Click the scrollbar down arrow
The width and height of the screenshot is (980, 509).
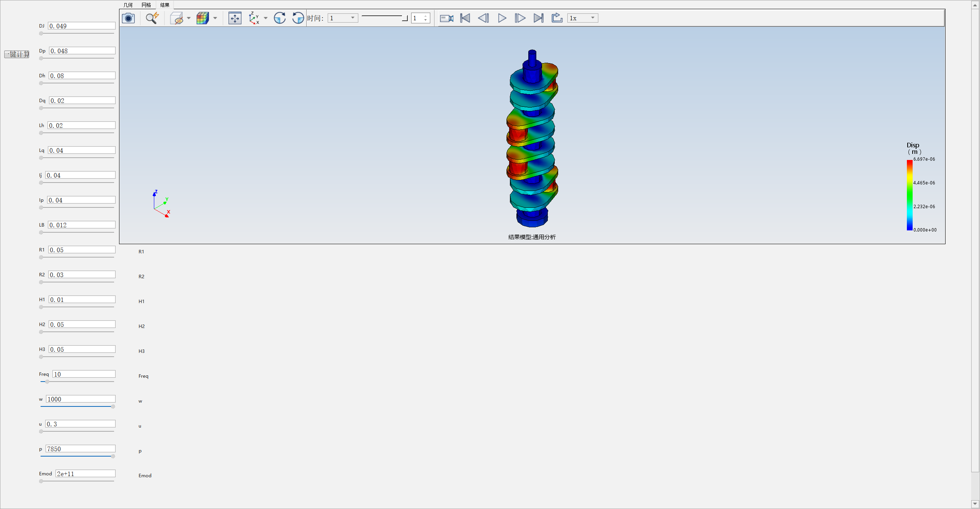(975, 504)
